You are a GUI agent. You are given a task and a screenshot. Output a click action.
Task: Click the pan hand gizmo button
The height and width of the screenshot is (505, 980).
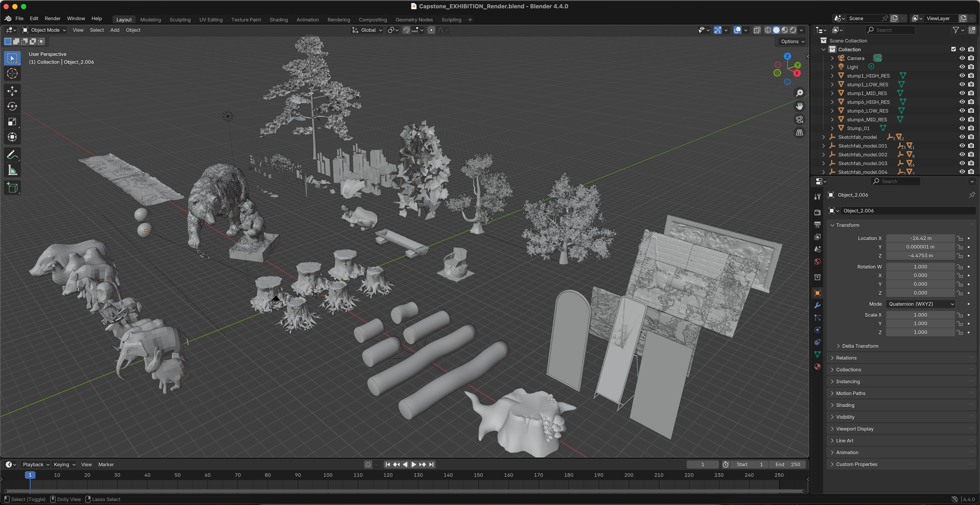tap(800, 106)
